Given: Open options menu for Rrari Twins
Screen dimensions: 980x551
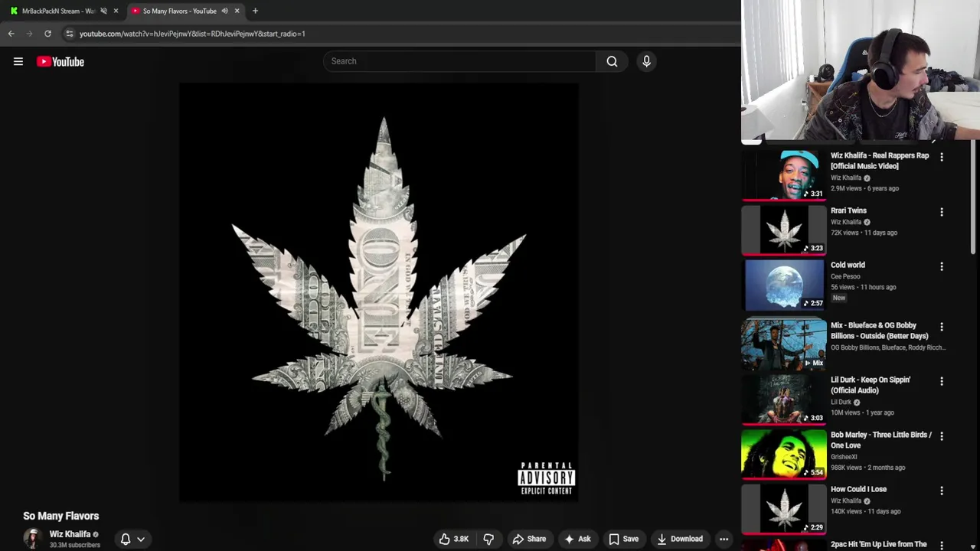Looking at the screenshot, I should pyautogui.click(x=942, y=212).
